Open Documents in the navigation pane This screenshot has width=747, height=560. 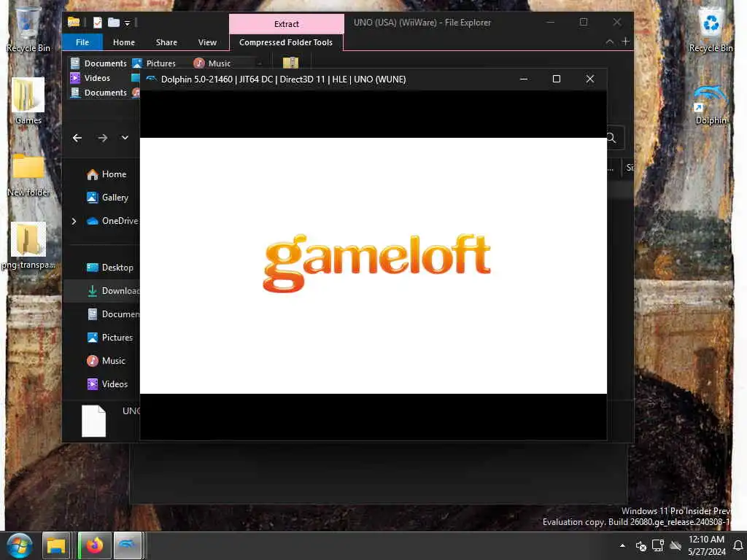point(113,314)
